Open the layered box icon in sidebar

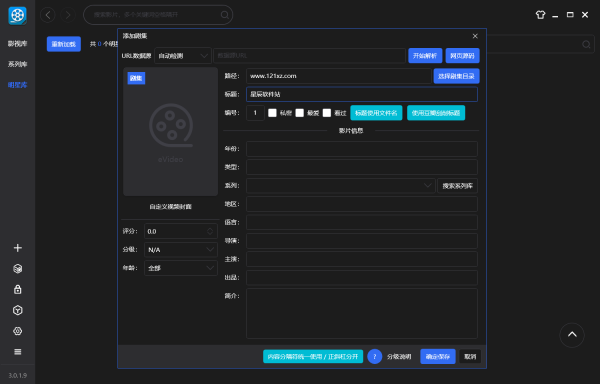click(x=18, y=269)
